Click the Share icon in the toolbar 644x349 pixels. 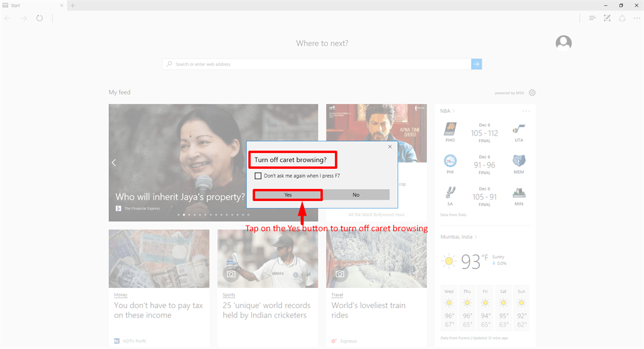click(622, 18)
